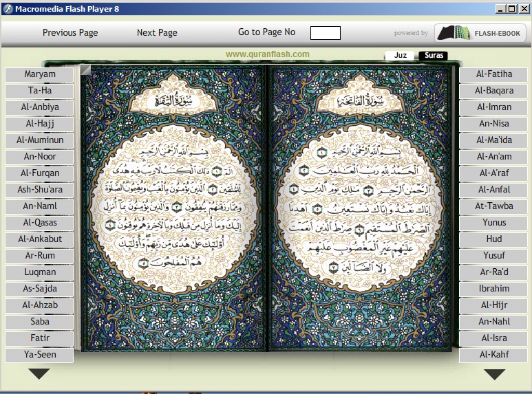Open sura An-Naml

click(39, 206)
